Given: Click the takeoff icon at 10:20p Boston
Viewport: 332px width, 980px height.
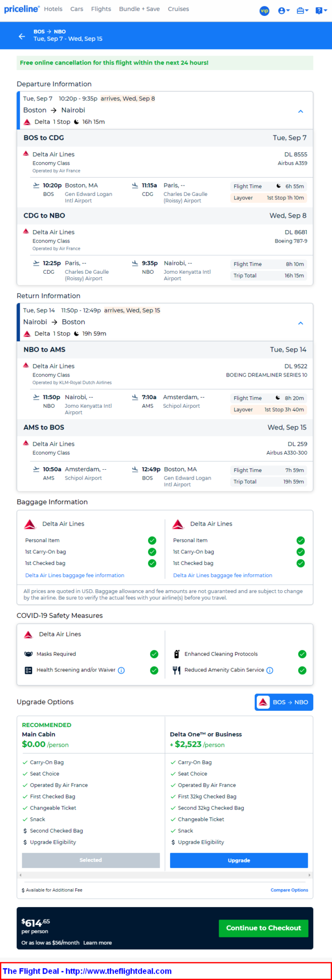Looking at the screenshot, I should pos(36,185).
